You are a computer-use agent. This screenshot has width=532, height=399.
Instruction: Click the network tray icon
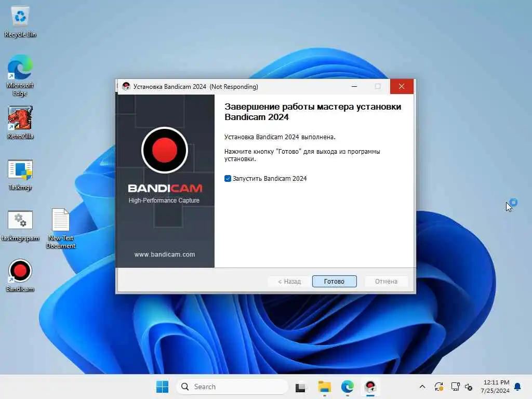pyautogui.click(x=455, y=387)
